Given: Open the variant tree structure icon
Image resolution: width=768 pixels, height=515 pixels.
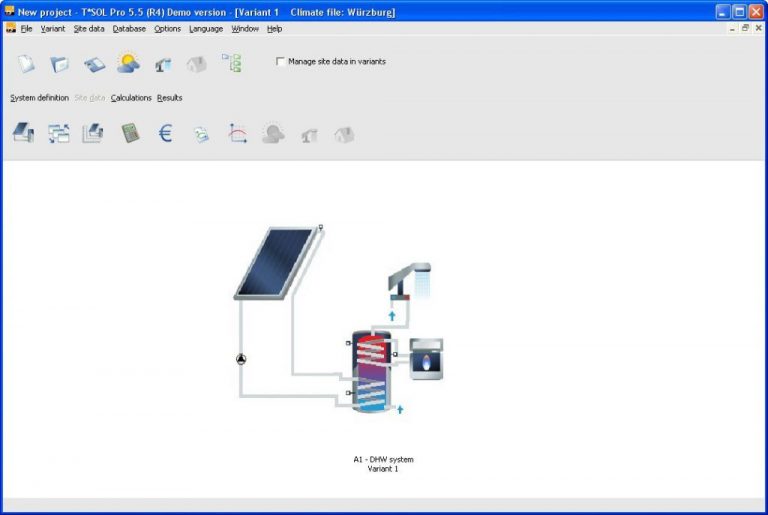Looking at the screenshot, I should [x=231, y=64].
